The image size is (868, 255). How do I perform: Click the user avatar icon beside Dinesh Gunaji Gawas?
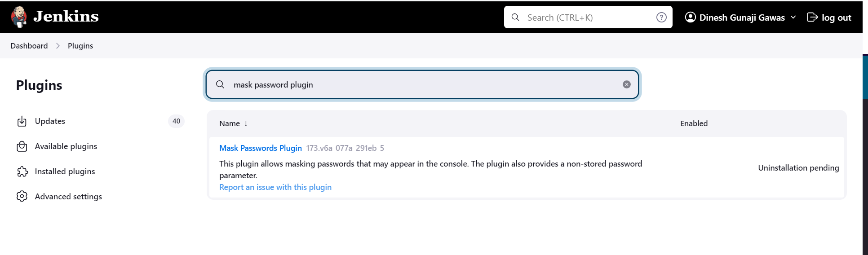click(691, 18)
